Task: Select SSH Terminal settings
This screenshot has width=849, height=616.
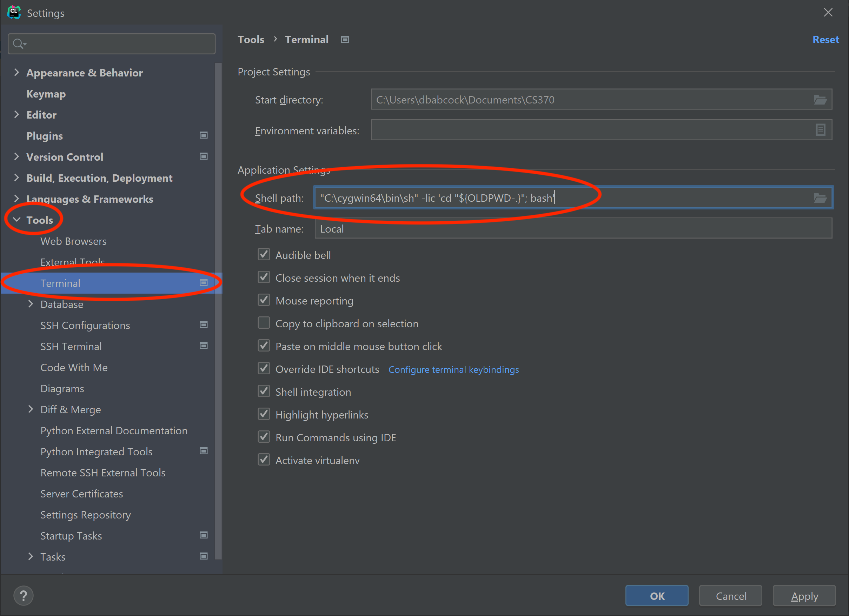Action: click(71, 346)
